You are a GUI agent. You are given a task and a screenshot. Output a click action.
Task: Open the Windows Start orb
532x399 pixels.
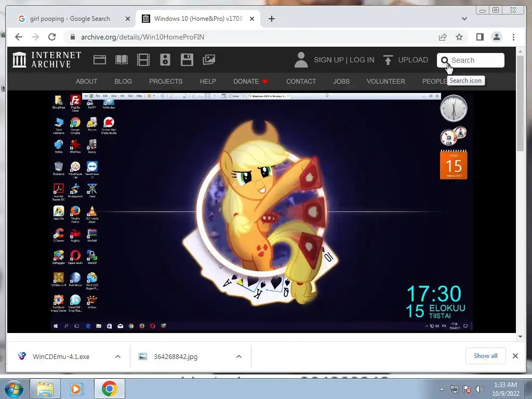pos(14,389)
